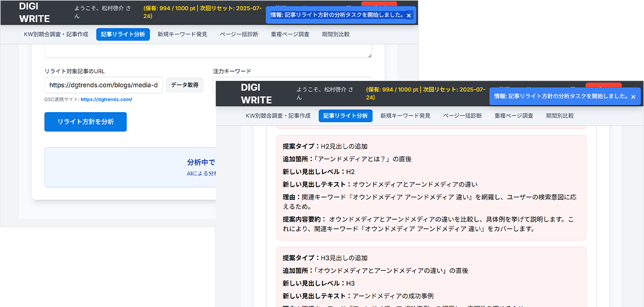Click the リライト対象記事のURL input field
The height and width of the screenshot is (307, 644).
click(103, 85)
